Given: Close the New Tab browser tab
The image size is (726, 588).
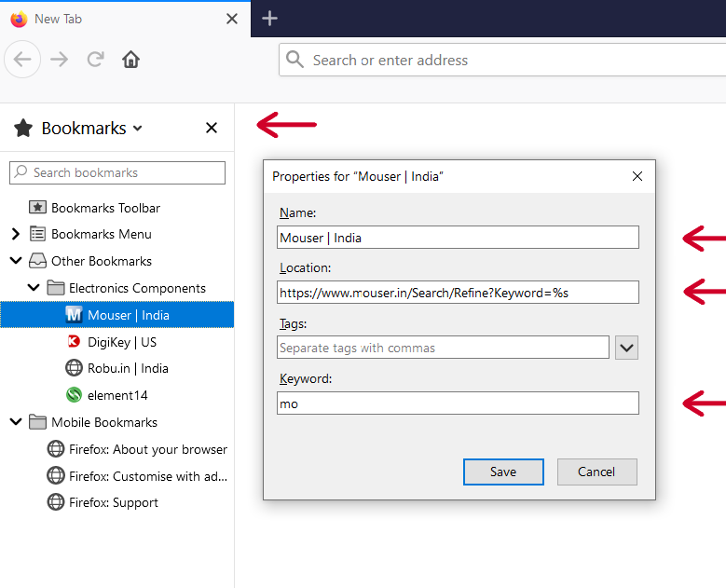Looking at the screenshot, I should click(x=231, y=19).
